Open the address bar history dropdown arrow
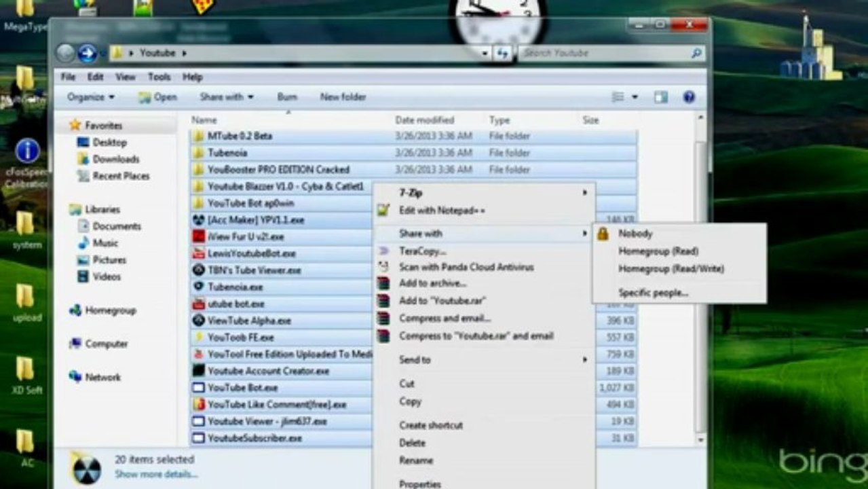Image resolution: width=868 pixels, height=489 pixels. pyautogui.click(x=485, y=53)
